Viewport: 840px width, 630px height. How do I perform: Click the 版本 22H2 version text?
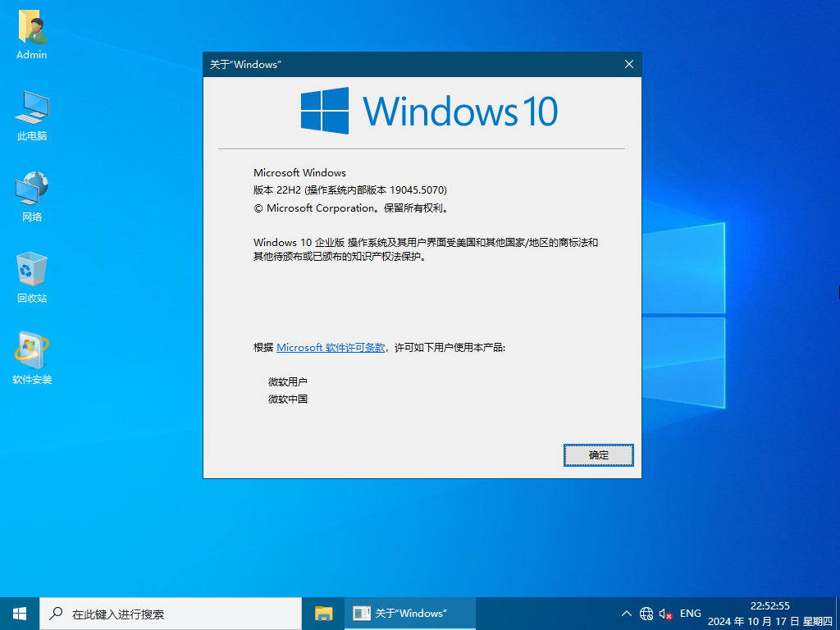click(350, 190)
